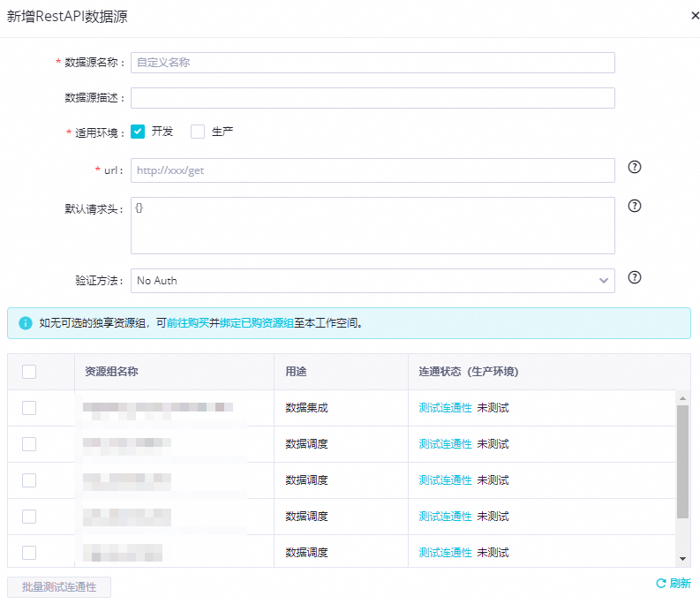Screen dimensions: 700x604
Task: Click the 数据源描述 input field
Action: tap(373, 98)
